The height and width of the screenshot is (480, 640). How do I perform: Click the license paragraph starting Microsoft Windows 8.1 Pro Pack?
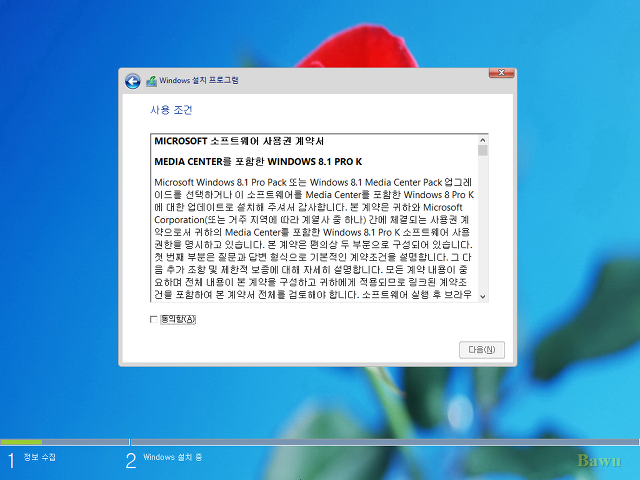click(x=314, y=238)
